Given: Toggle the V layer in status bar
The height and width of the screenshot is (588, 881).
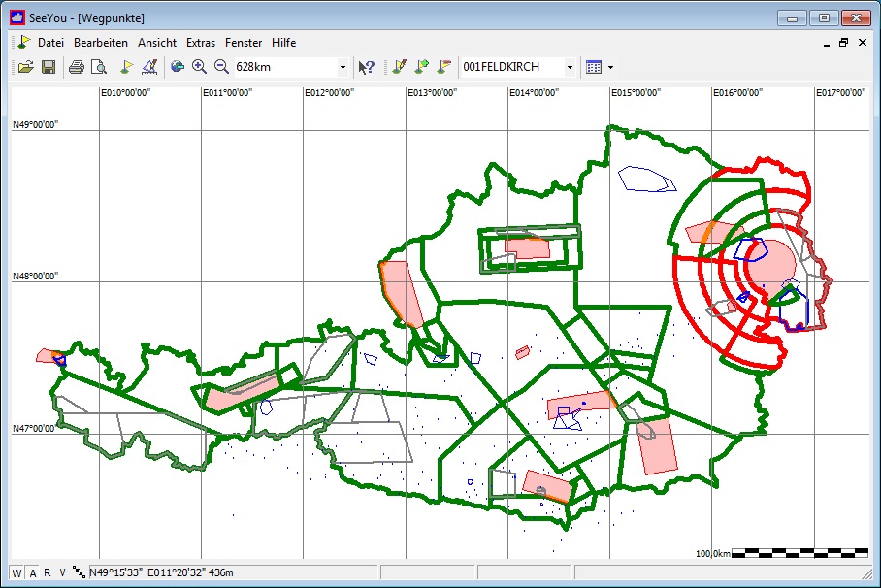Looking at the screenshot, I should 62,572.
